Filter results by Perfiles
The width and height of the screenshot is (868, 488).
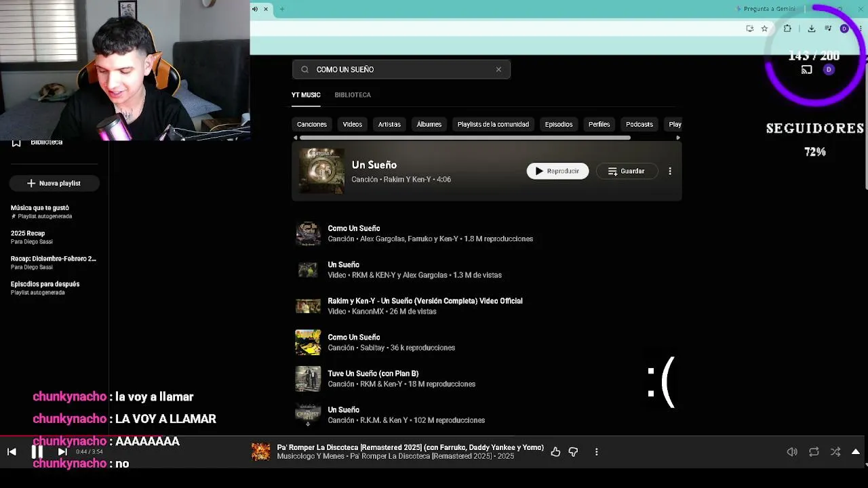pos(599,124)
